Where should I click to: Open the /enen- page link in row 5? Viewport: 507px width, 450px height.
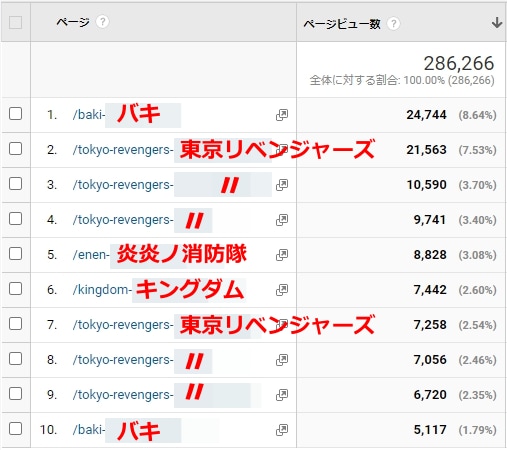pos(91,255)
